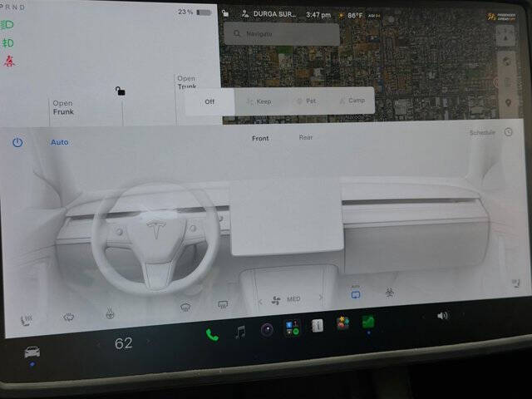Select Off in the climate mode bar

(209, 101)
